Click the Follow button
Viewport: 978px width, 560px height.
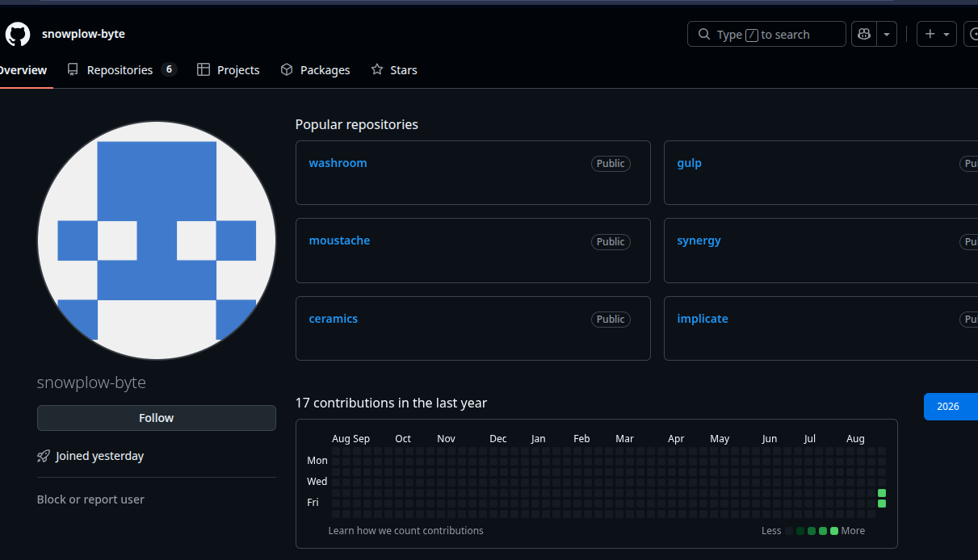pyautogui.click(x=157, y=418)
